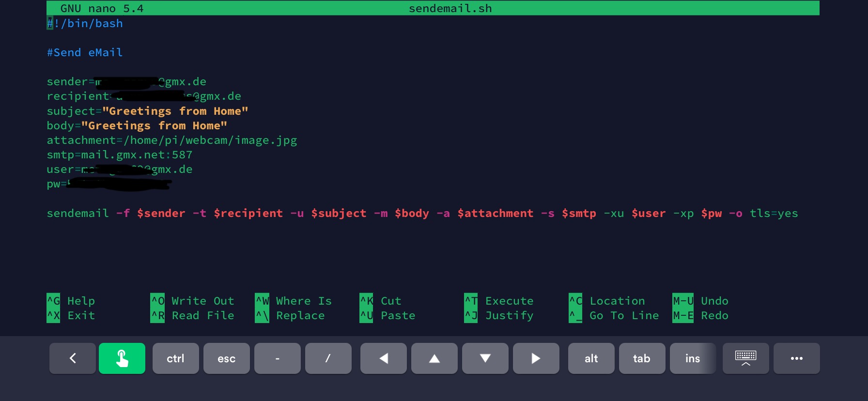
Task: Click $attachment in the sendemail command
Action: click(x=496, y=213)
